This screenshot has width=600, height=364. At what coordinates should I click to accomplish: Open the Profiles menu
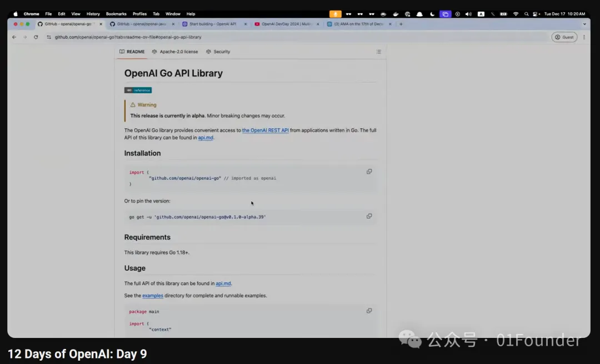(x=139, y=14)
